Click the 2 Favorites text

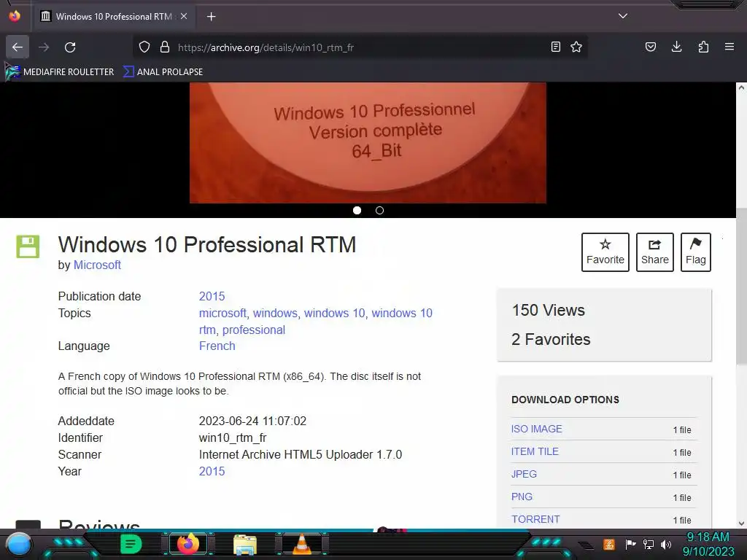click(x=551, y=340)
